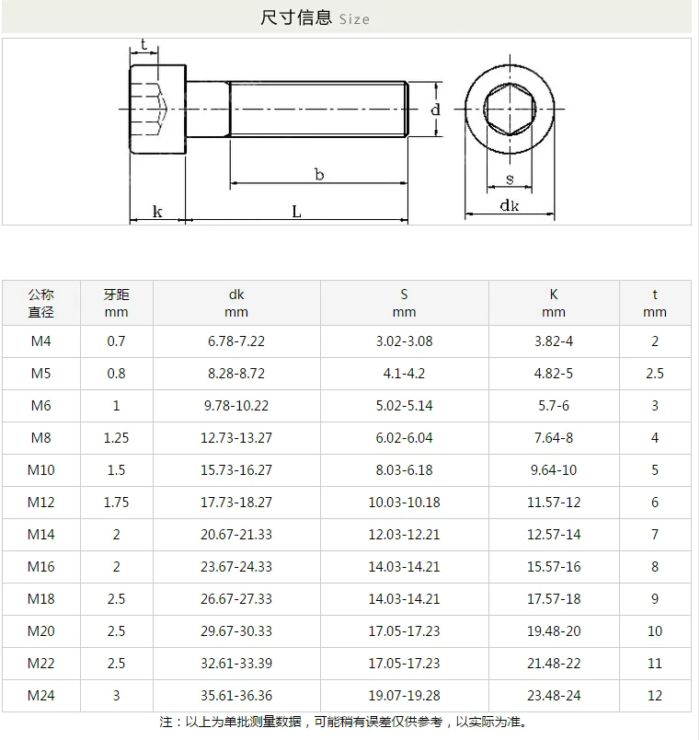Click the S value 6.02-6.04
Image resolution: width=700 pixels, height=740 pixels.
(x=404, y=437)
